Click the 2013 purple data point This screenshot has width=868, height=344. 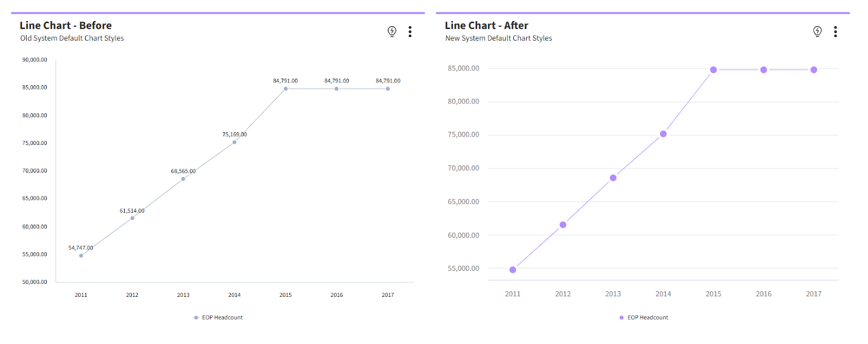613,178
